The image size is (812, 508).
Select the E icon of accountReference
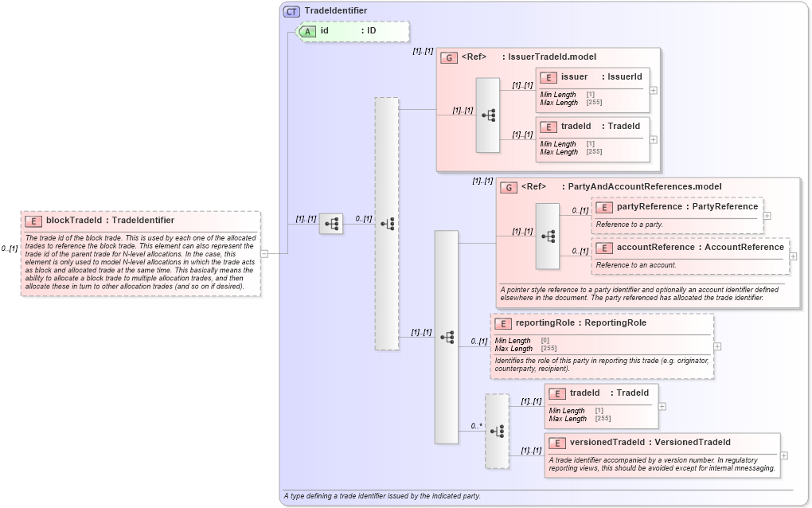[x=607, y=247]
